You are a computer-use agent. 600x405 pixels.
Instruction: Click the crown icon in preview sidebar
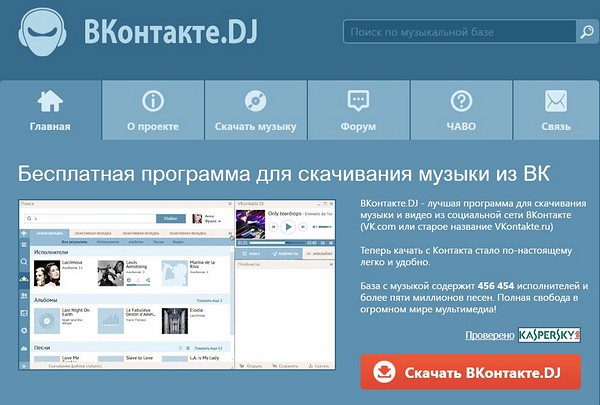[x=24, y=279]
